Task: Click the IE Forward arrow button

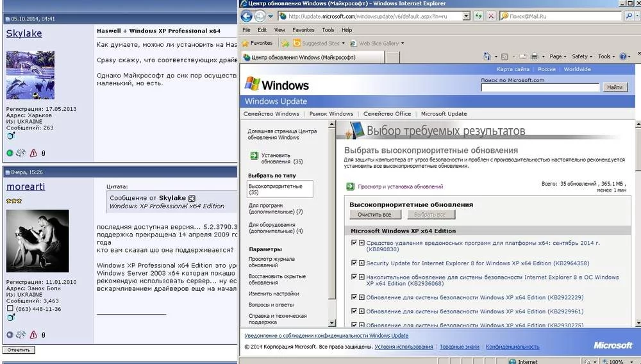Action: (260, 16)
